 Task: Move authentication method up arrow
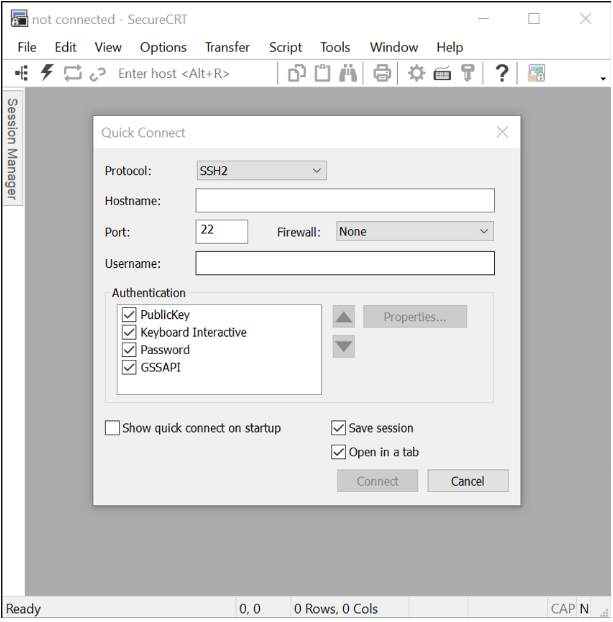tap(344, 317)
